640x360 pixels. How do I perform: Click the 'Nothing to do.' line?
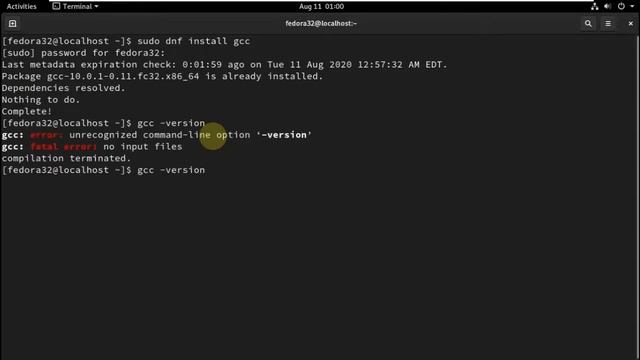coord(41,100)
